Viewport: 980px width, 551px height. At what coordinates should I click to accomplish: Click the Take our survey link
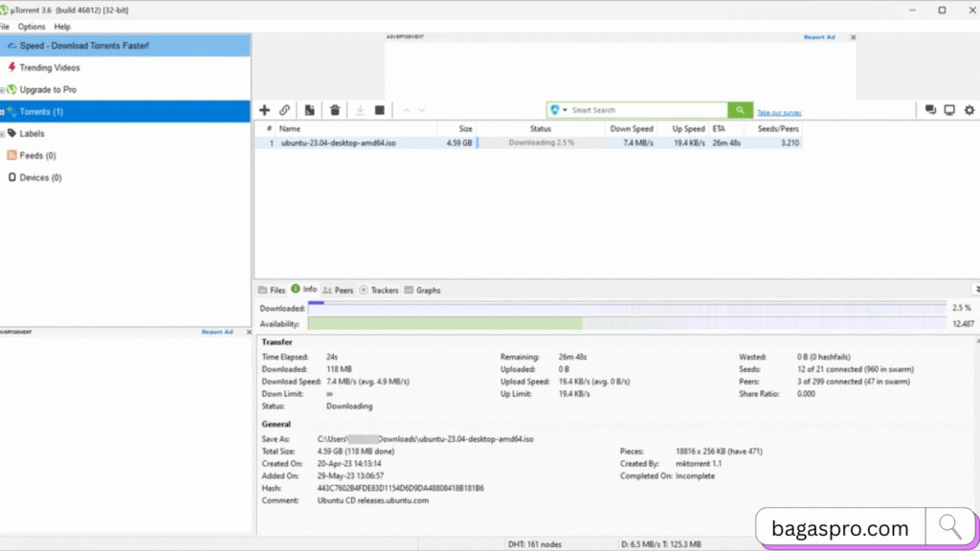point(778,112)
